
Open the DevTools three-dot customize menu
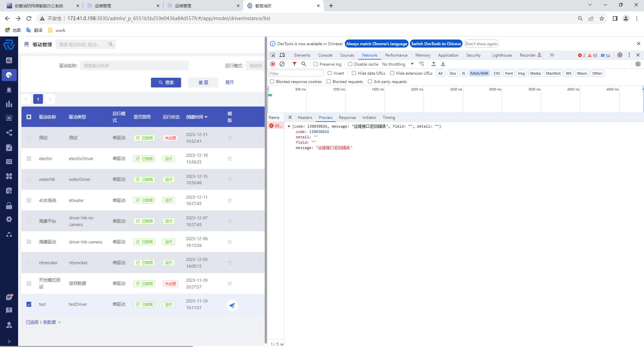coord(629,55)
